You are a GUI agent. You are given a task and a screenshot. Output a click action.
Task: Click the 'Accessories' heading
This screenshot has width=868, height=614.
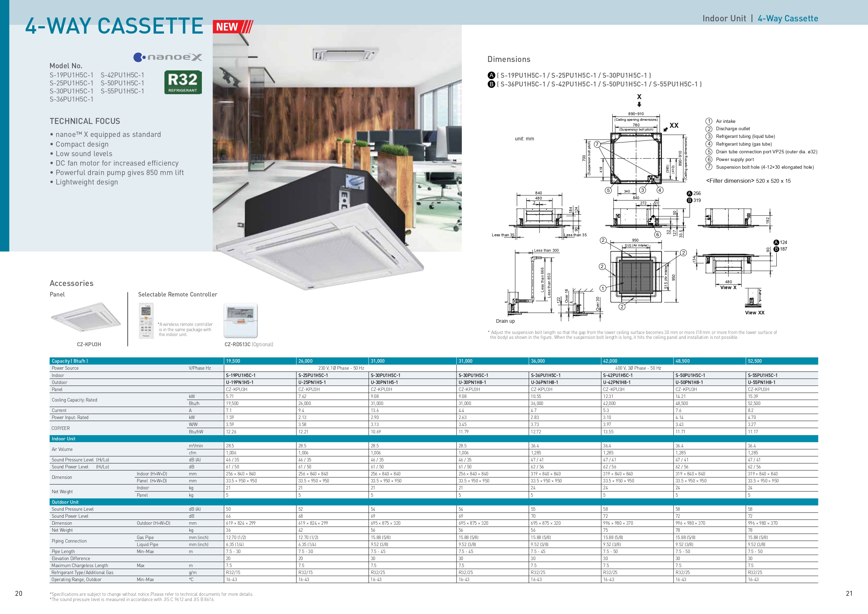pos(71,283)
